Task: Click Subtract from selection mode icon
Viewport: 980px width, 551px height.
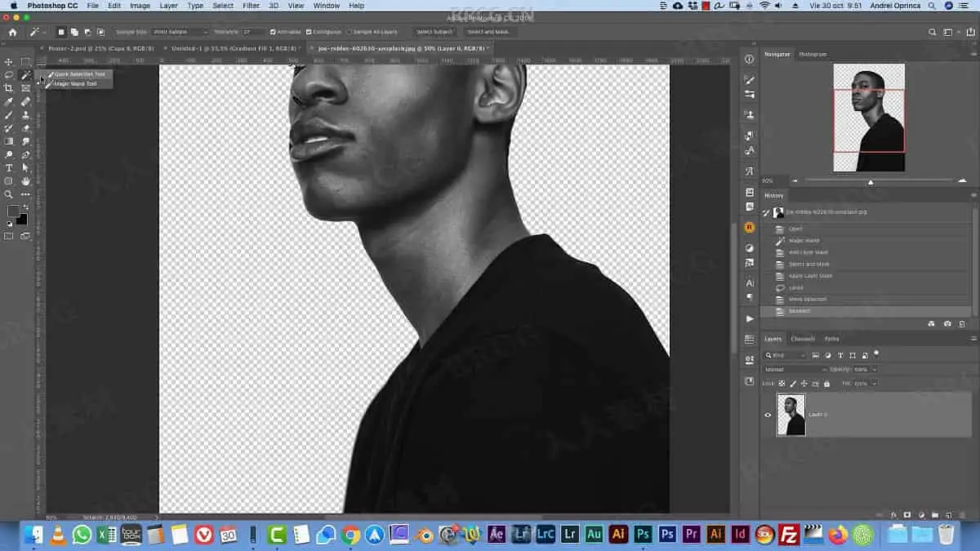Action: (x=87, y=32)
